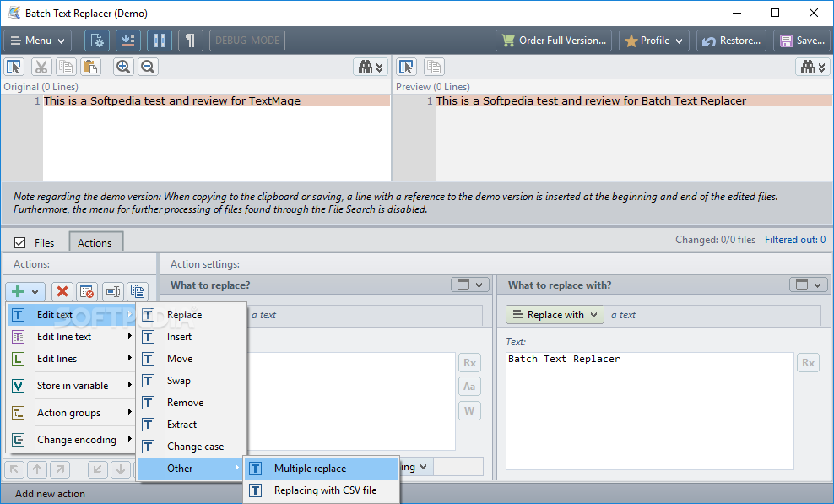
Task: Choose Move from submenu
Action: 192,359
